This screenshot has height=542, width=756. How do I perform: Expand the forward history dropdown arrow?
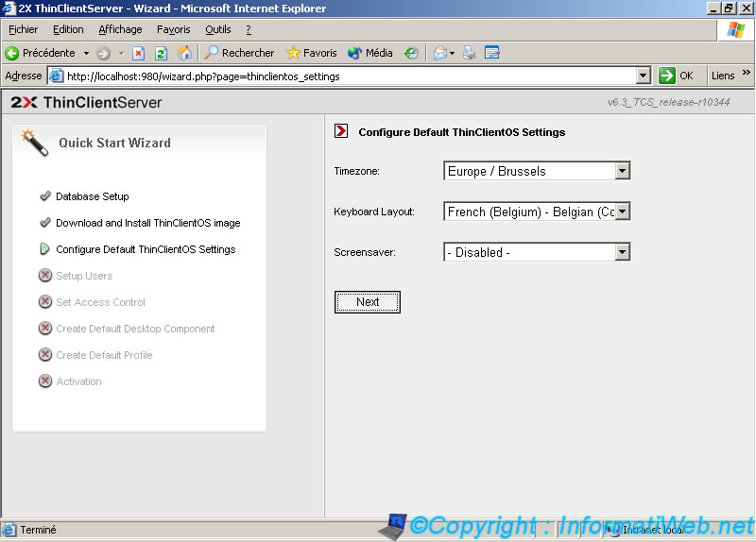(122, 53)
